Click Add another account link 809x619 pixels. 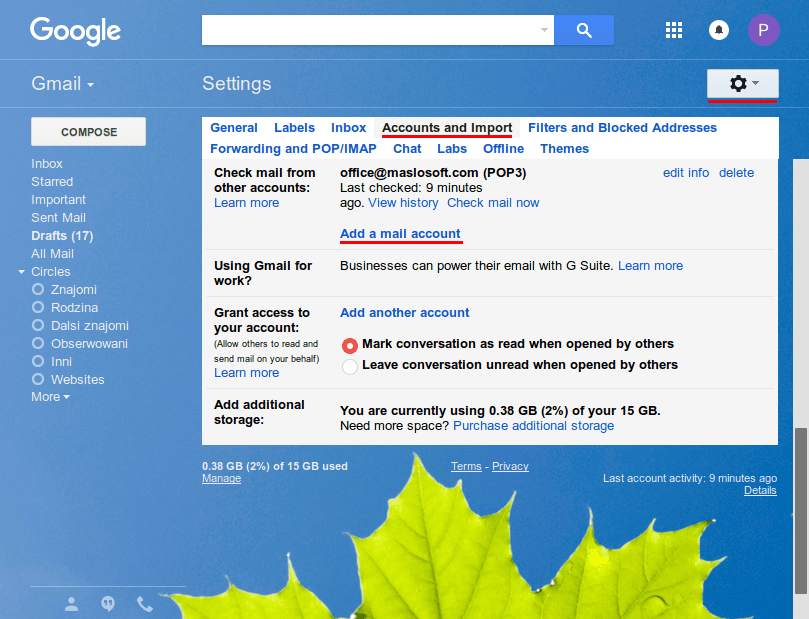pos(404,313)
